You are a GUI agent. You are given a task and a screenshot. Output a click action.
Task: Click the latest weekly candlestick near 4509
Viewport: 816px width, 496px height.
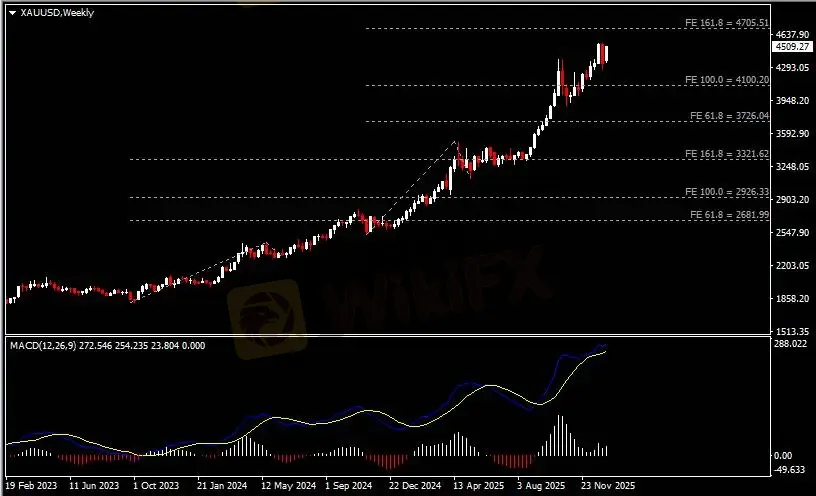(x=606, y=54)
